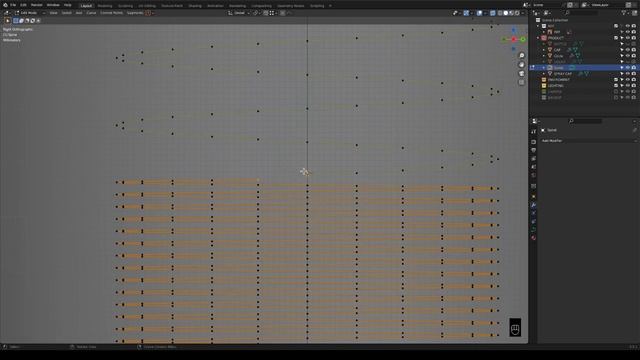Viewport: 640px width, 360px height.
Task: Toggle camera view icon in viewport
Action: click(x=521, y=73)
